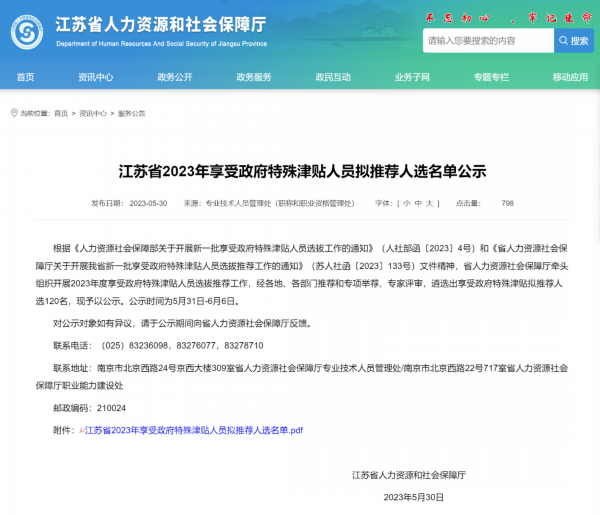Open the 业务子网 navigation menu
Viewport: 600px width, 515px height.
tap(412, 77)
